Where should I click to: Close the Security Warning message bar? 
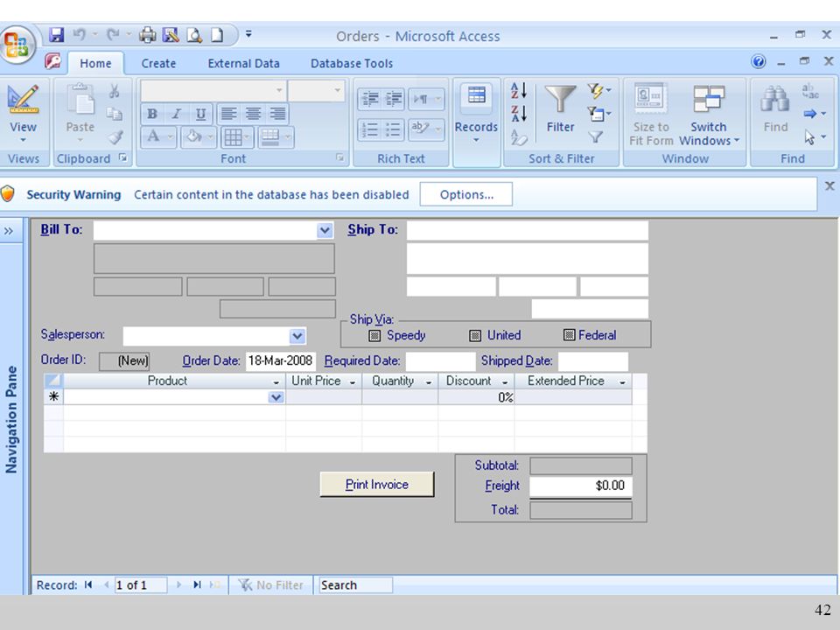(x=829, y=185)
